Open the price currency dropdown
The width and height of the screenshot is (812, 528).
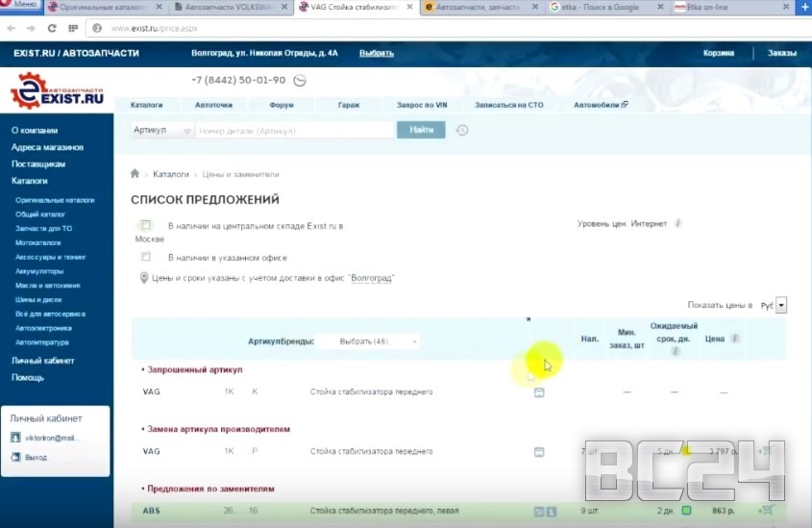tap(780, 305)
